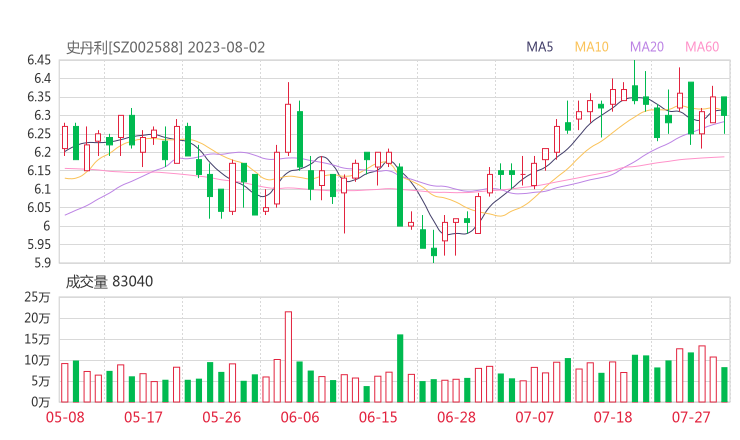Click the 05-26 date axis label
Image resolution: width=740 pixels, height=440 pixels.
[x=221, y=417]
